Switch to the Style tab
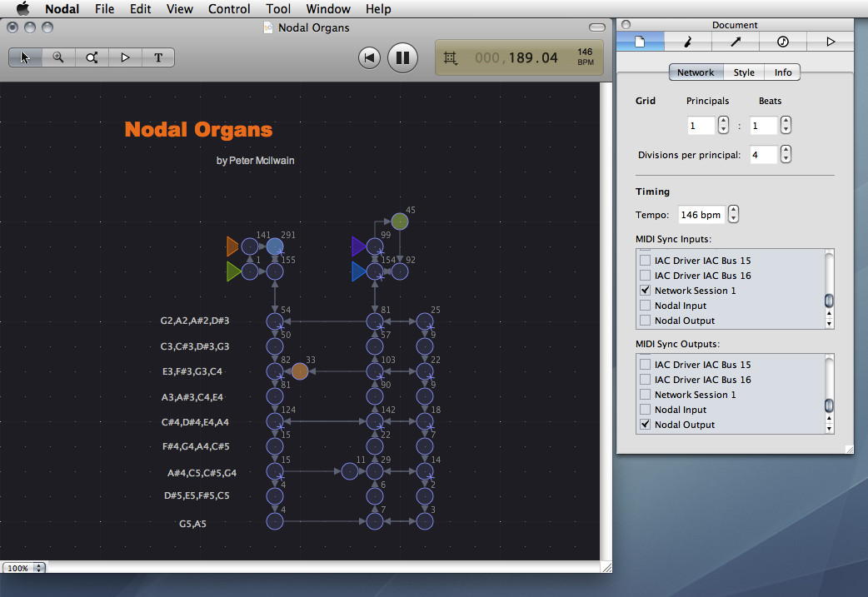Viewport: 868px width, 597px height. click(x=743, y=72)
